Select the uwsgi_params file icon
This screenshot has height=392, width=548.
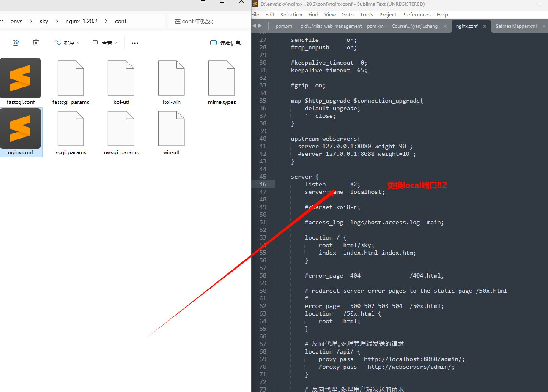pos(121,128)
